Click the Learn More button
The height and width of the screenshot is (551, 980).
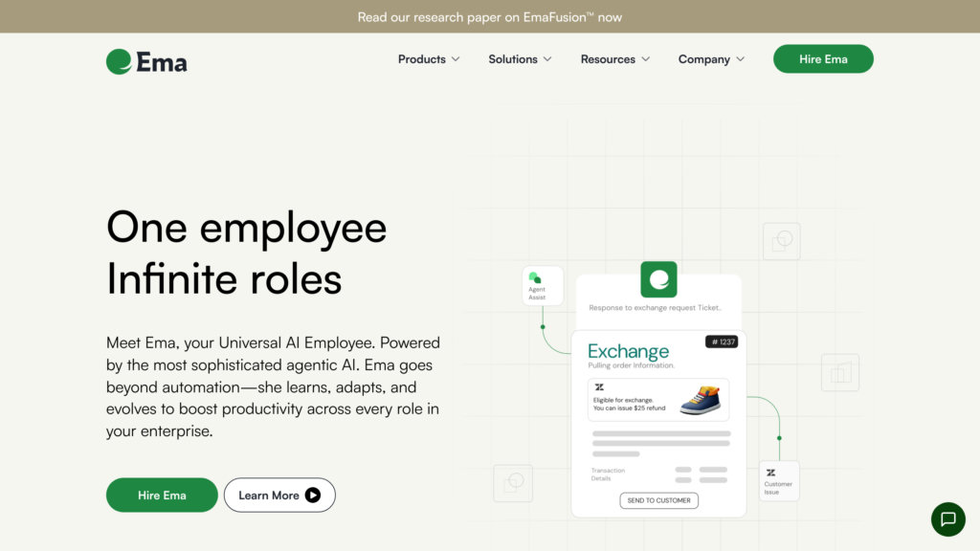pyautogui.click(x=279, y=496)
